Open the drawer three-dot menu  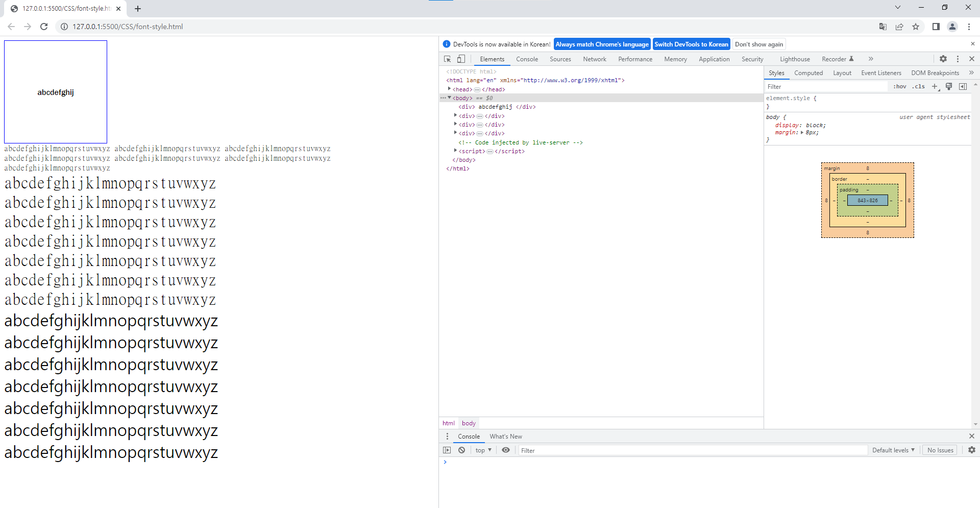pos(447,437)
